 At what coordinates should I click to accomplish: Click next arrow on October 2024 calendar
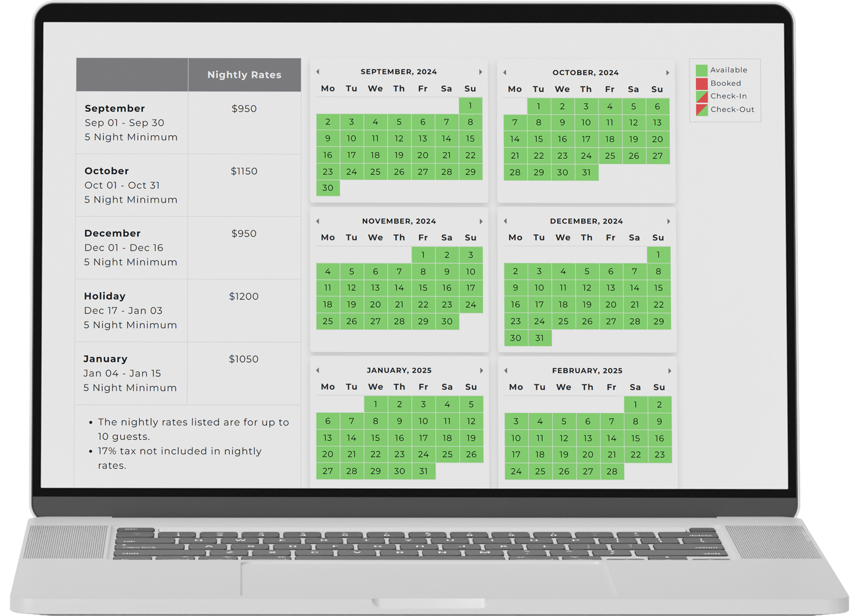coord(667,73)
